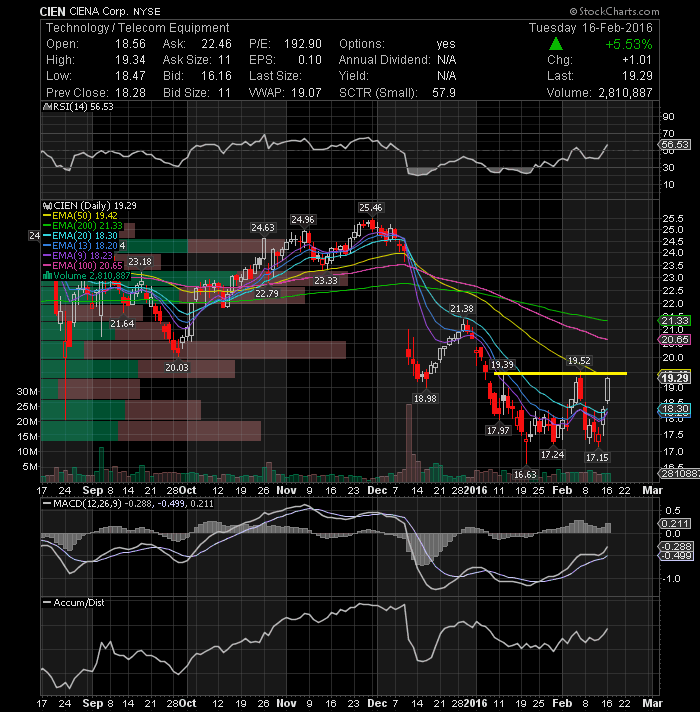Click the 24.63 price high label

pos(263,227)
